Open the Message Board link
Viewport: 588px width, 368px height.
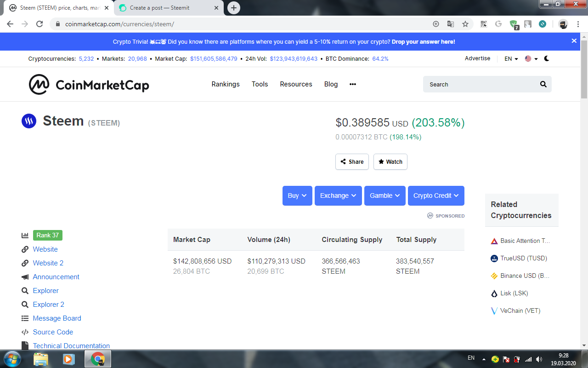pos(57,318)
